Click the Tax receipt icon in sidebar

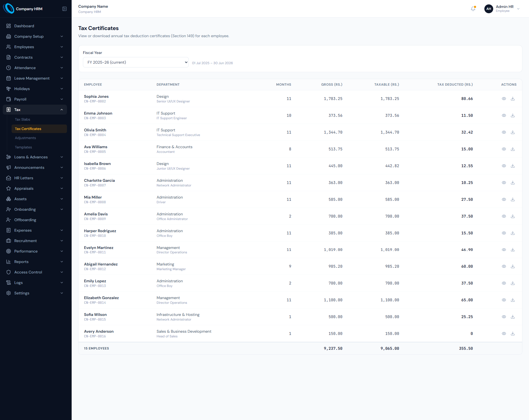9,110
